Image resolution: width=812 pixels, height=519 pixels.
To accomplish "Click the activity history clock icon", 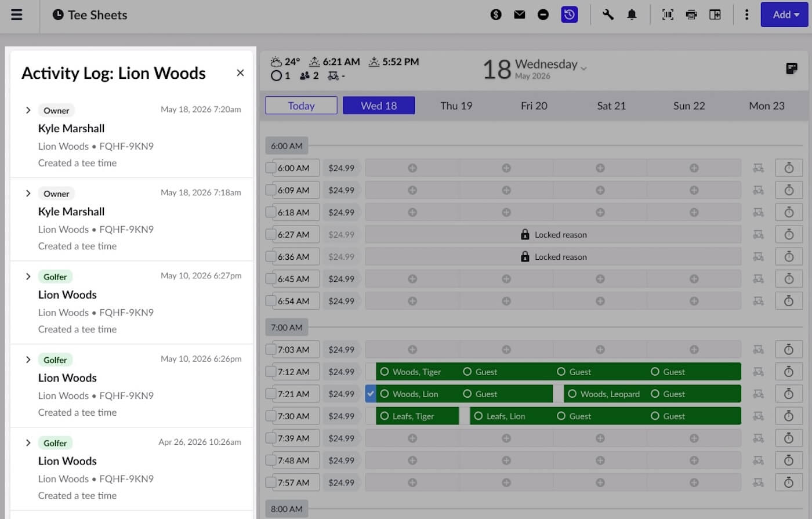I will pyautogui.click(x=570, y=14).
